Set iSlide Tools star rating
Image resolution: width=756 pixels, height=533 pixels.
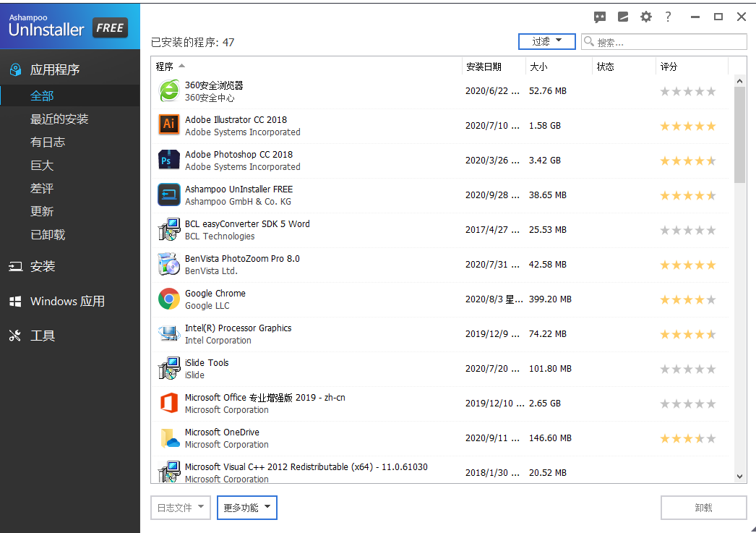(x=688, y=369)
